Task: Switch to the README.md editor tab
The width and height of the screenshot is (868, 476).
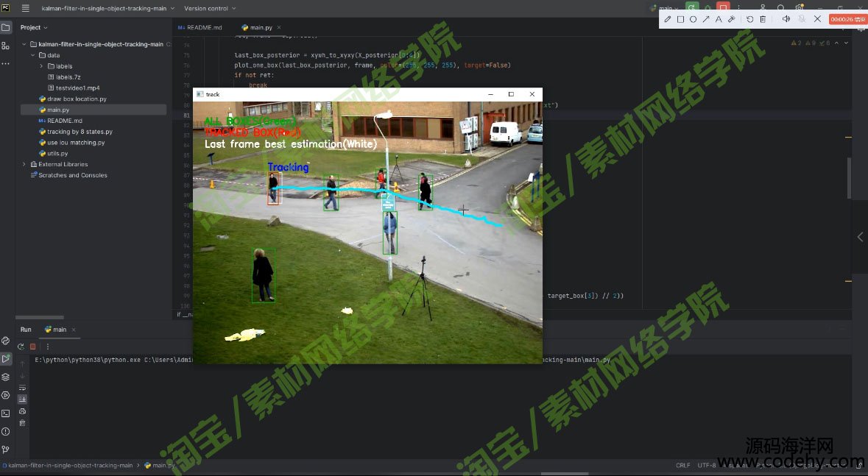Action: [x=200, y=27]
